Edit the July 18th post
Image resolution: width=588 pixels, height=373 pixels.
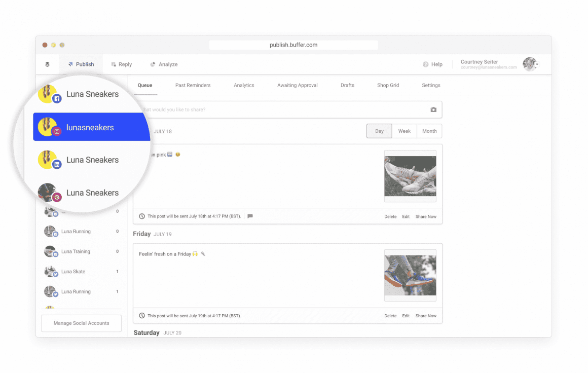[406, 217]
